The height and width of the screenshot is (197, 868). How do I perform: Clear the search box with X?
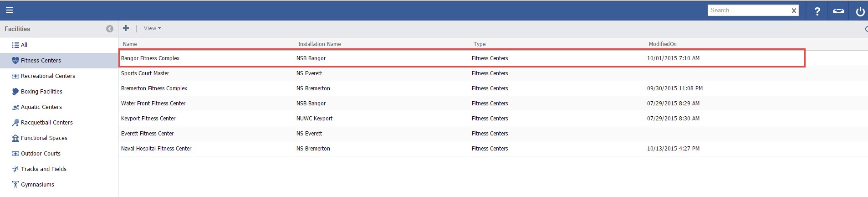(794, 10)
